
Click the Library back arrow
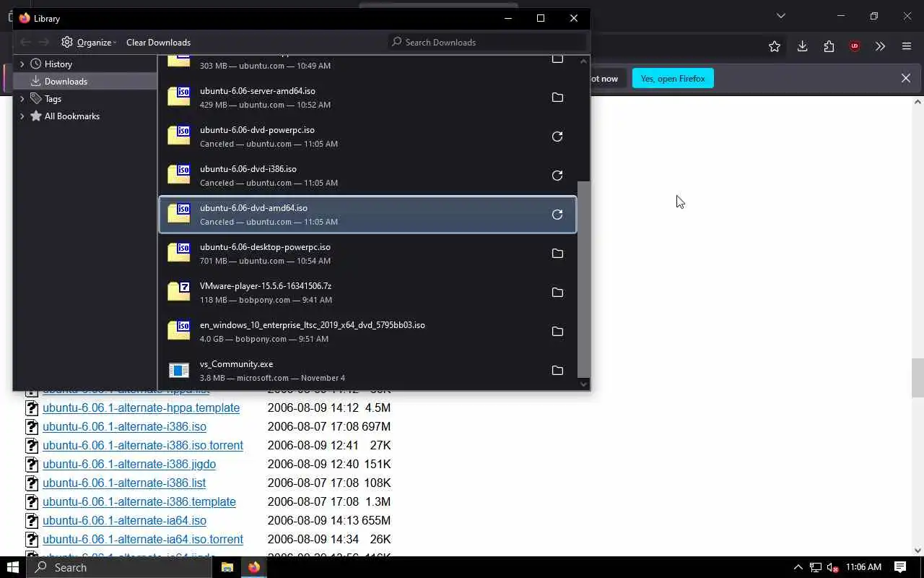pos(25,42)
